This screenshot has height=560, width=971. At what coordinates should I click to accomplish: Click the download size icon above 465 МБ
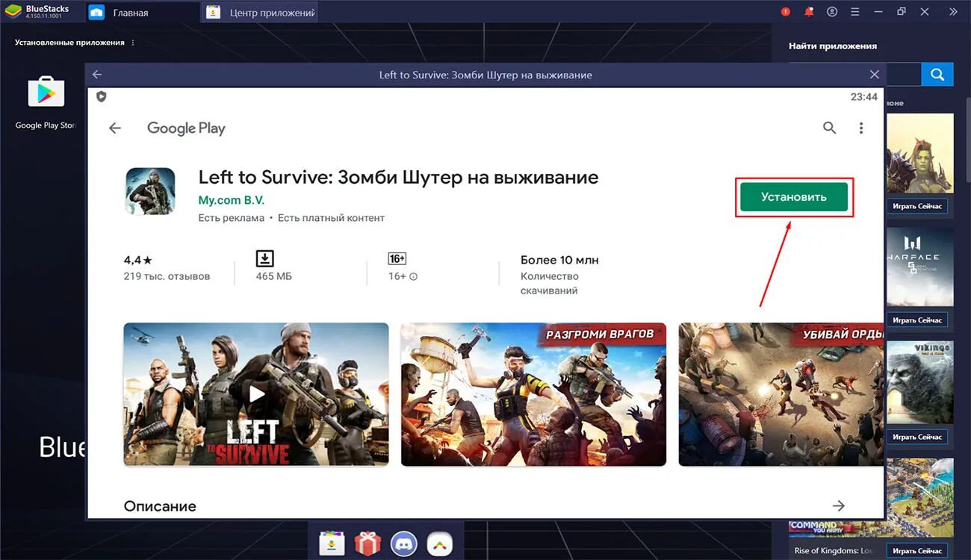click(265, 258)
